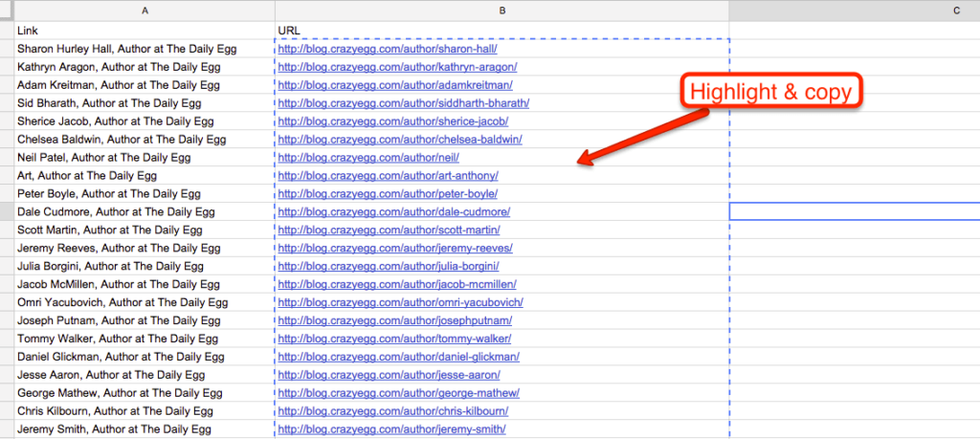Open the kathryn-aragon author URL
This screenshot has width=980, height=439.
coord(397,66)
